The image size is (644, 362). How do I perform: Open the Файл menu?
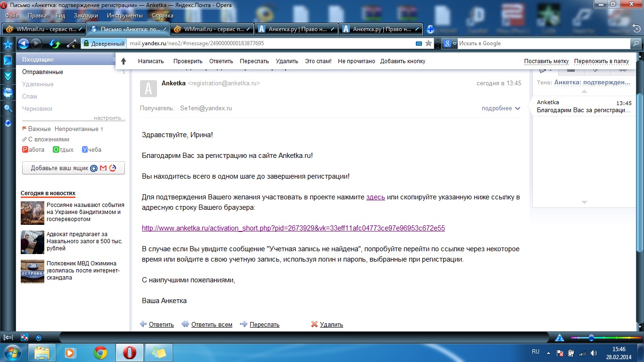coord(12,16)
